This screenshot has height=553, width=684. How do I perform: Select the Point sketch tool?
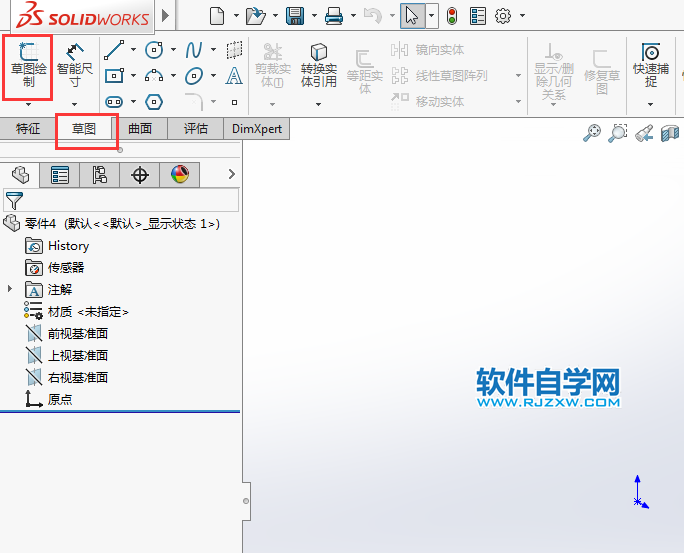(234, 102)
